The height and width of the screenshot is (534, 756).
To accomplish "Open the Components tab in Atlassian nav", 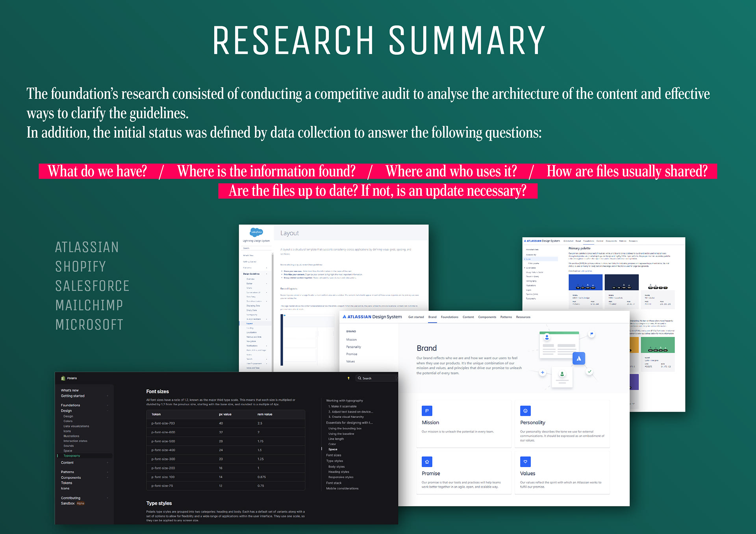I will (x=487, y=317).
